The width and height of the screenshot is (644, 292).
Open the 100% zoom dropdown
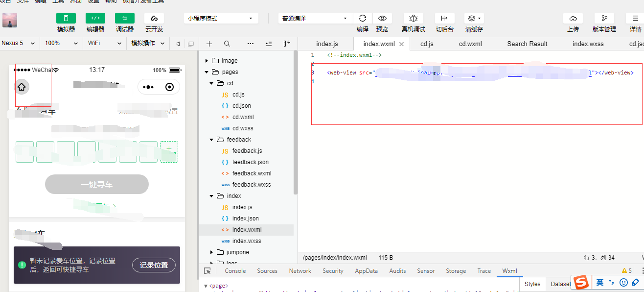click(x=62, y=43)
